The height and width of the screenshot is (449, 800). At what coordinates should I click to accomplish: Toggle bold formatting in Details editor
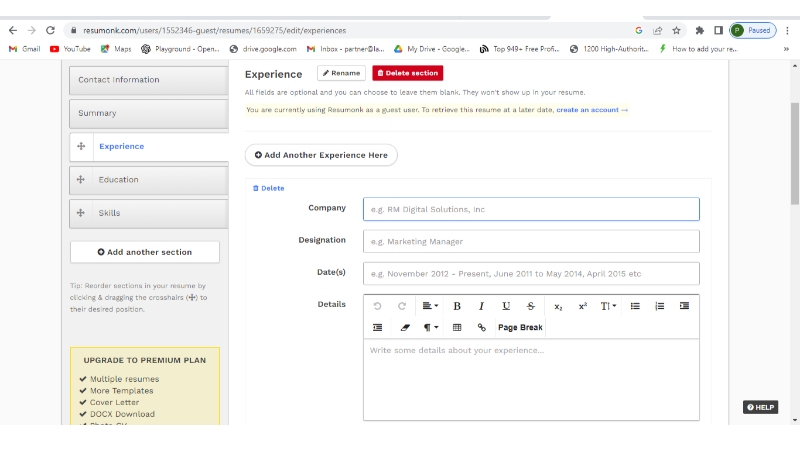click(x=457, y=306)
